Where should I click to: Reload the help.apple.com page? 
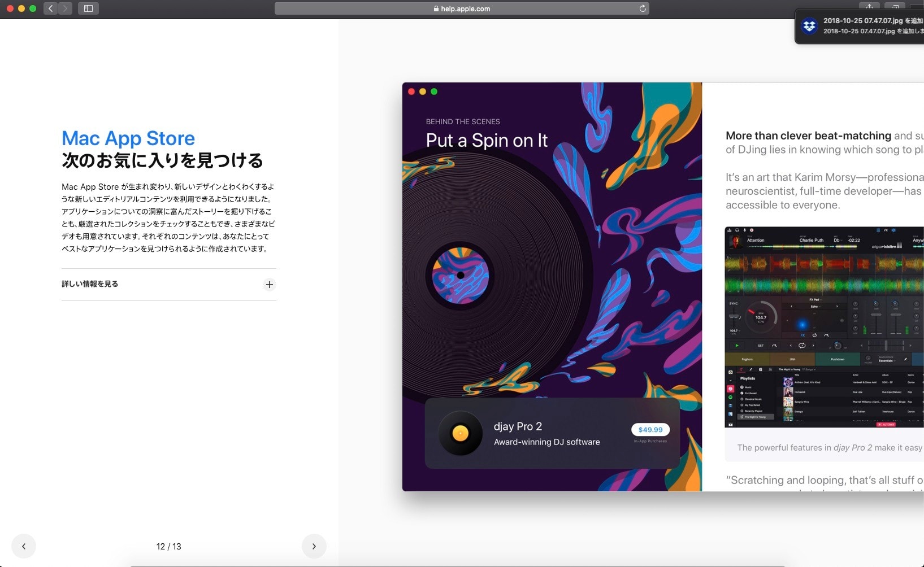coord(642,8)
